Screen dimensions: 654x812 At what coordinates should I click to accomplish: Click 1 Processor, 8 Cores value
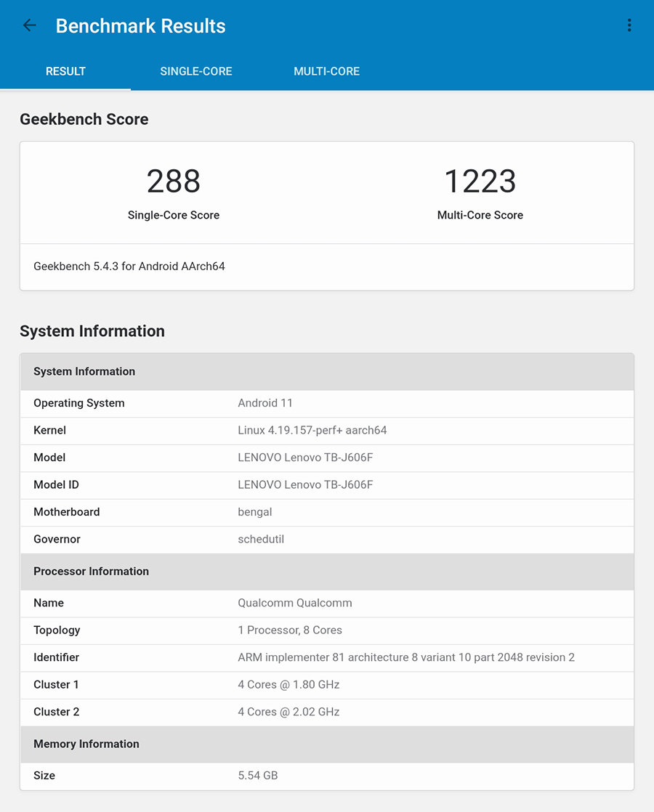(x=290, y=630)
